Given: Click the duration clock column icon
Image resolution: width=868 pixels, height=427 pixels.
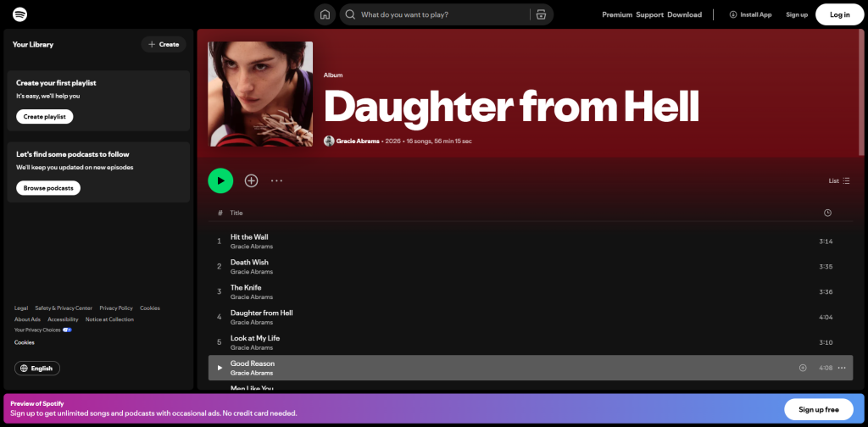Looking at the screenshot, I should 827,213.
